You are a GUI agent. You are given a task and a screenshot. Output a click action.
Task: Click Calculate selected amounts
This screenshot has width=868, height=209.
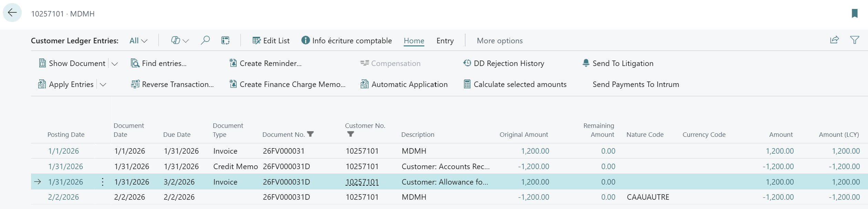(515, 84)
